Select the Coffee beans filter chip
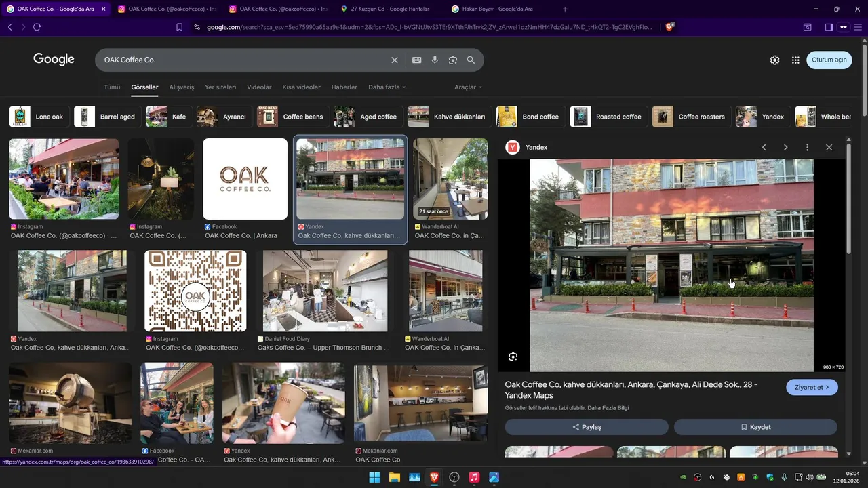Screen dimensions: 868x488 (x=292, y=117)
